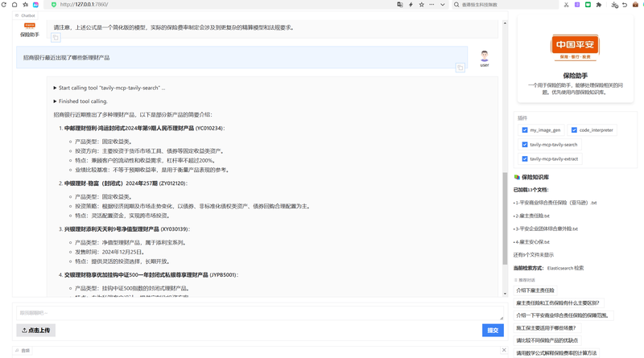Click product heading 中邮理财恒利·鸿运封闭式 (YC010234)
Screen dimensions: 644x358
[x=145, y=128]
